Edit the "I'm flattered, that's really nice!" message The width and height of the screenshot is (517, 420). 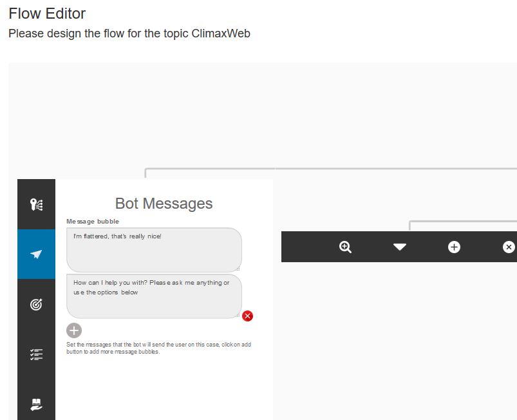pos(154,250)
